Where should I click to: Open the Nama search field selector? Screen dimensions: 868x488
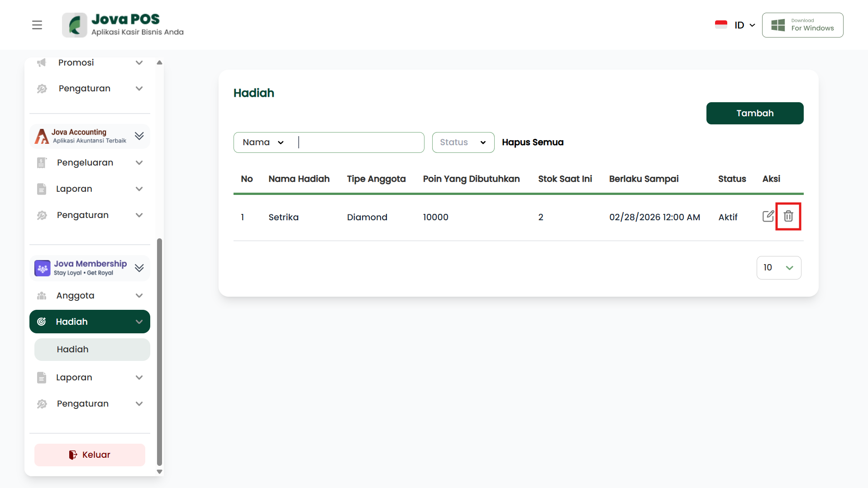point(263,142)
